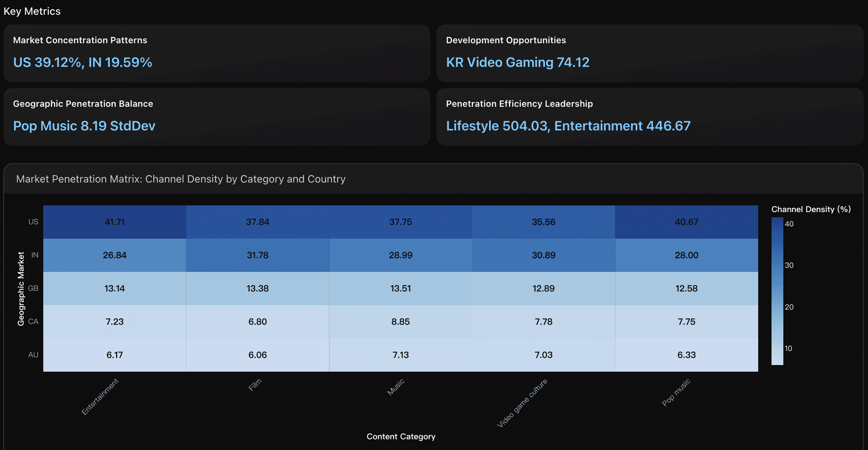Click the Market Penetration Matrix title bar
Viewport: 868px width, 450px height.
[181, 179]
